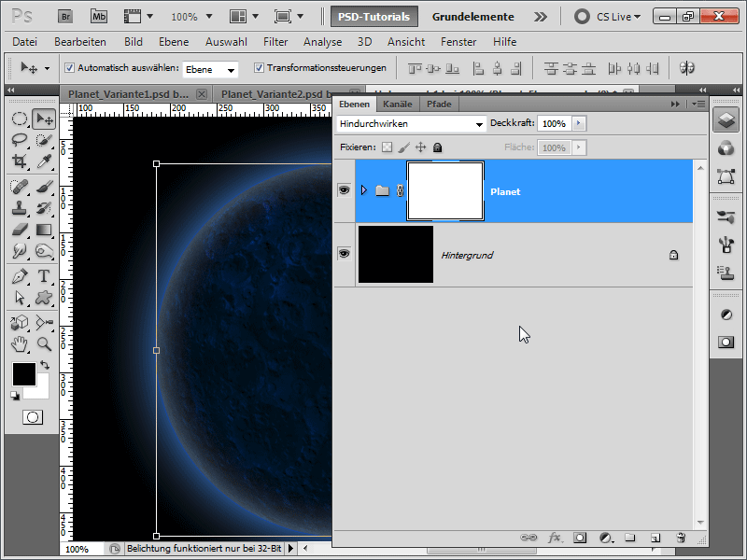The image size is (747, 560).
Task: Select the Gradient tool
Action: click(44, 230)
